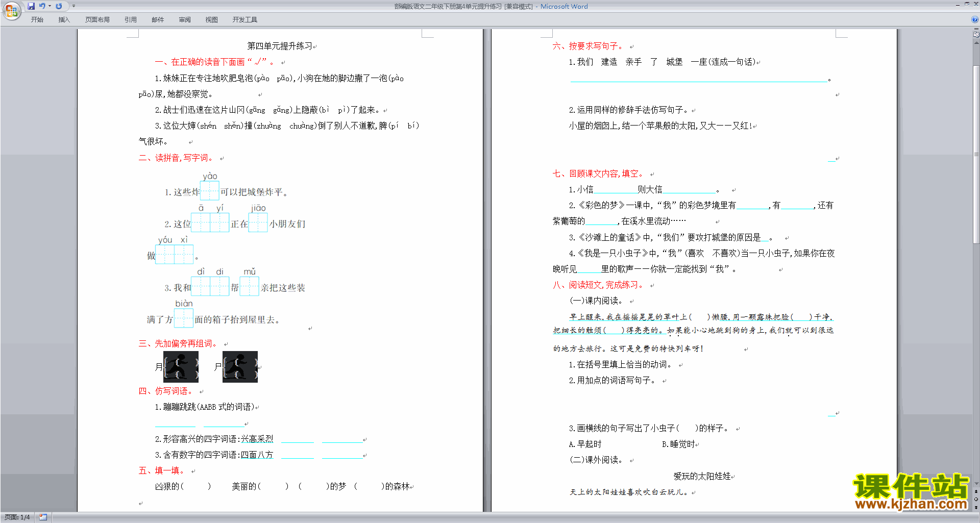Click heading 五、填一填

tap(162, 470)
